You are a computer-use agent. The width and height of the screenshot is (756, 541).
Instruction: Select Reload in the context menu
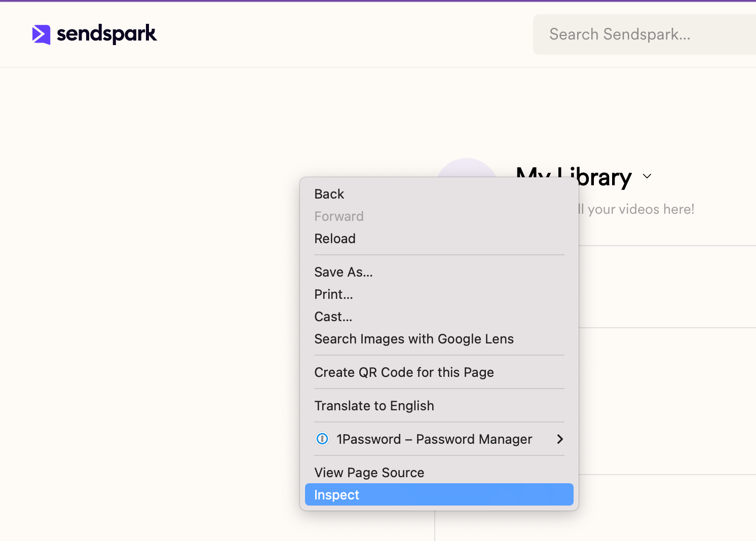(x=439, y=239)
